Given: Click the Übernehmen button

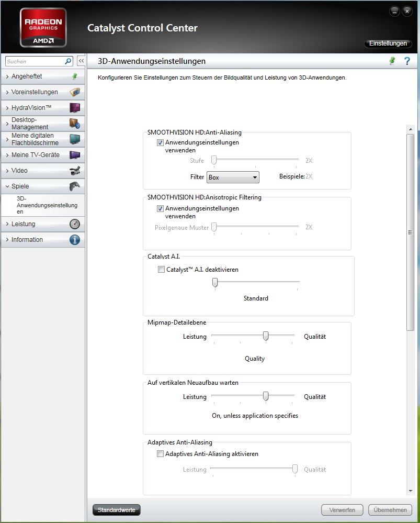Looking at the screenshot, I should [x=390, y=510].
